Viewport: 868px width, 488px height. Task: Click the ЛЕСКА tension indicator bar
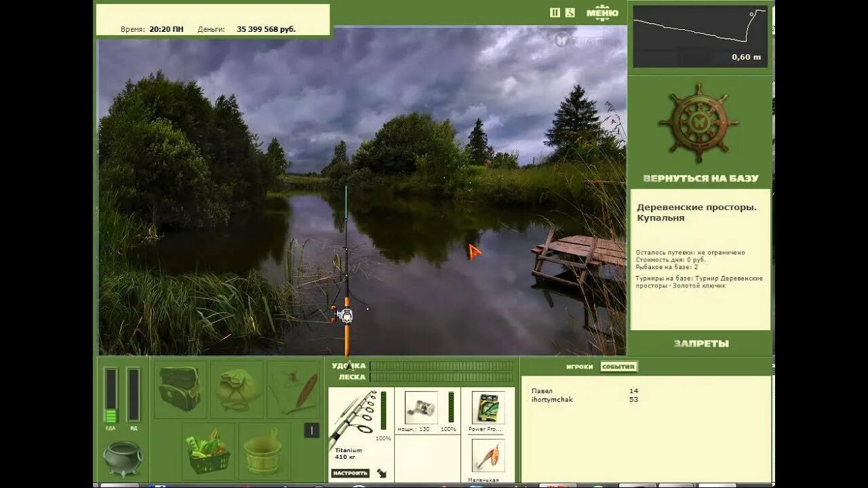tap(441, 378)
